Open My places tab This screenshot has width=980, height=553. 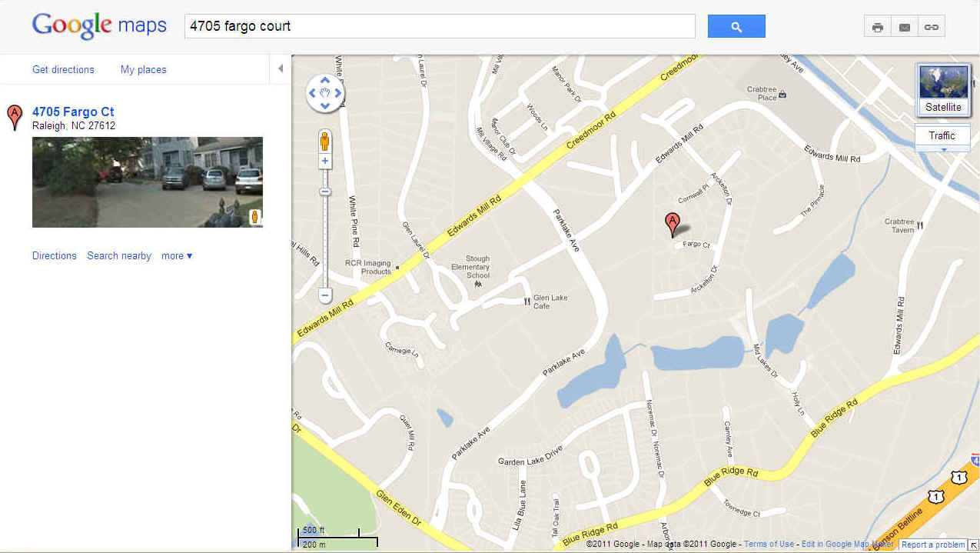(144, 69)
